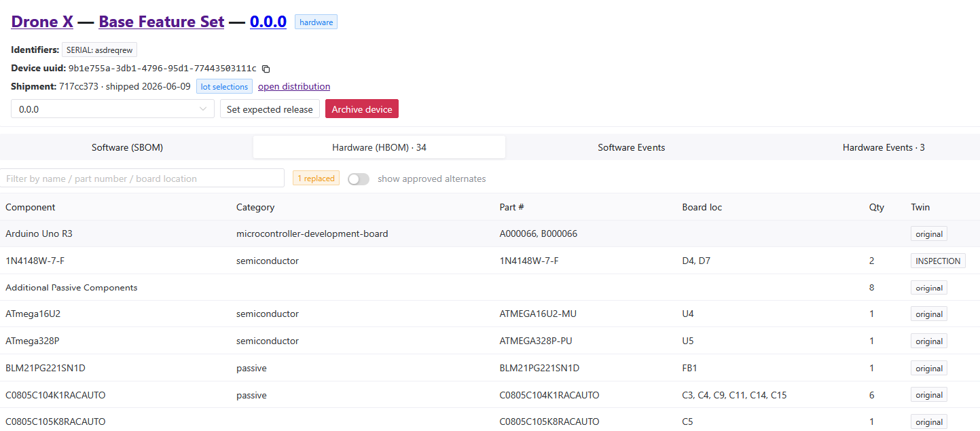980x431 pixels.
Task: Click the original badge in ATmega328P row
Action: 928,341
